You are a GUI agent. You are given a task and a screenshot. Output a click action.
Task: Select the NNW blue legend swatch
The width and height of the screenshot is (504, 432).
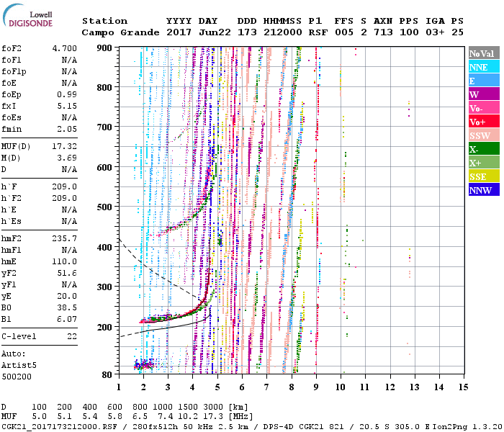point(484,189)
